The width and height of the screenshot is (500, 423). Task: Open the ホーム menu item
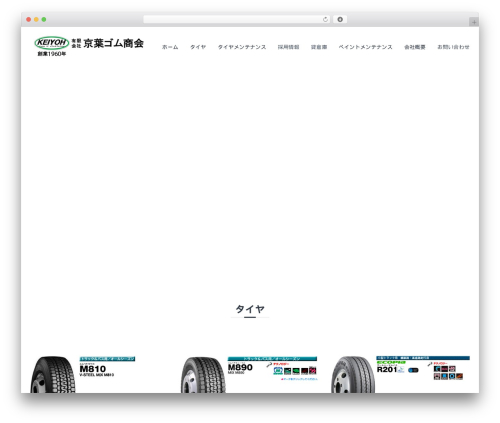(170, 47)
